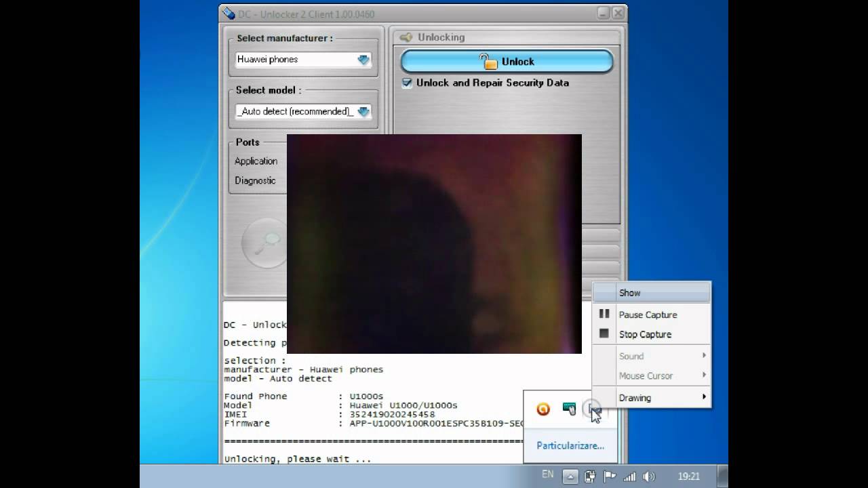Click the green keyboard-mouse tray icon
This screenshot has width=868, height=488.
pyautogui.click(x=569, y=409)
